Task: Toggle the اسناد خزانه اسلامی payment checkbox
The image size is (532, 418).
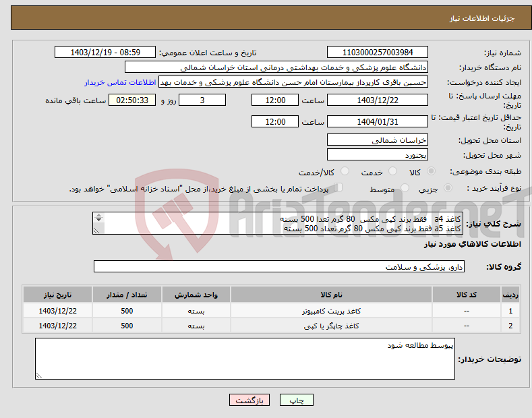Action: [x=338, y=187]
